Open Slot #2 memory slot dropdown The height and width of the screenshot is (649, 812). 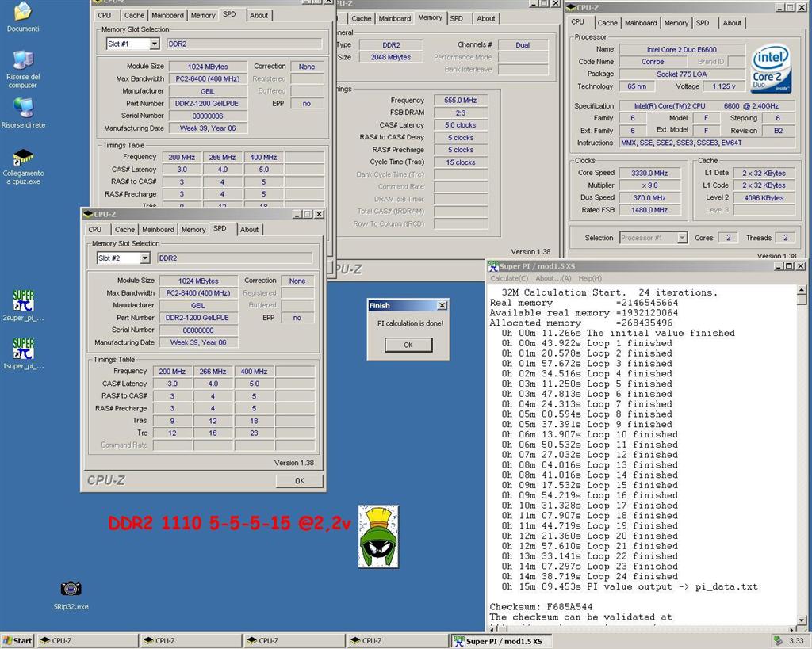[x=145, y=258]
